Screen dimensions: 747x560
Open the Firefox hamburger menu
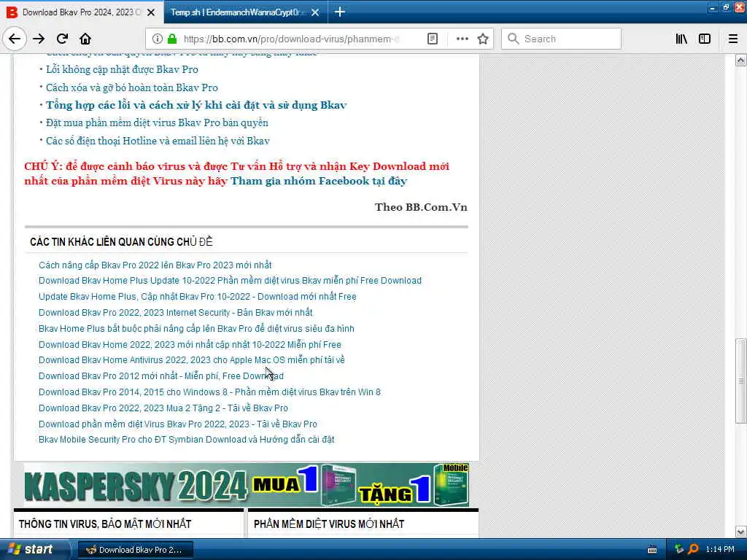click(x=733, y=39)
